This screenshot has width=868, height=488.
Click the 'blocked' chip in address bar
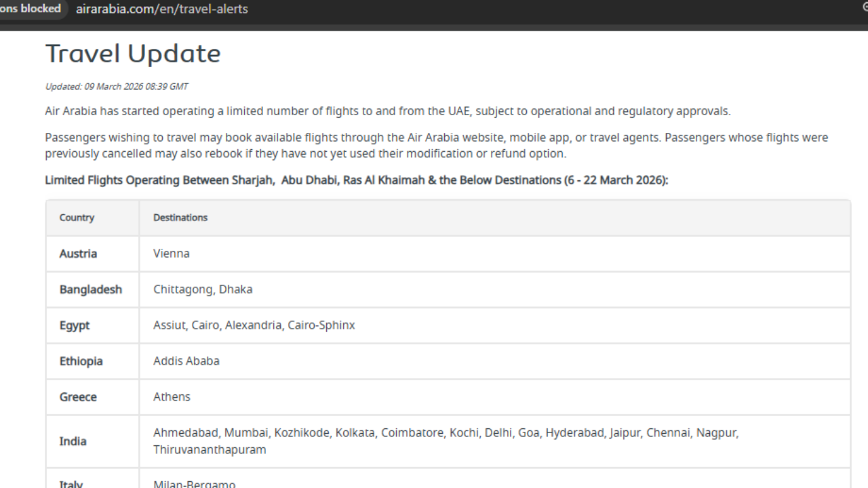31,9
